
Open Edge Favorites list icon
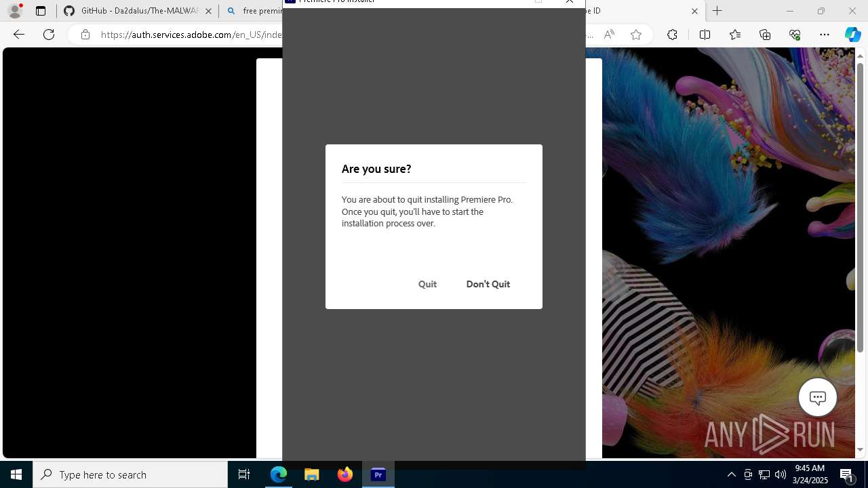735,35
